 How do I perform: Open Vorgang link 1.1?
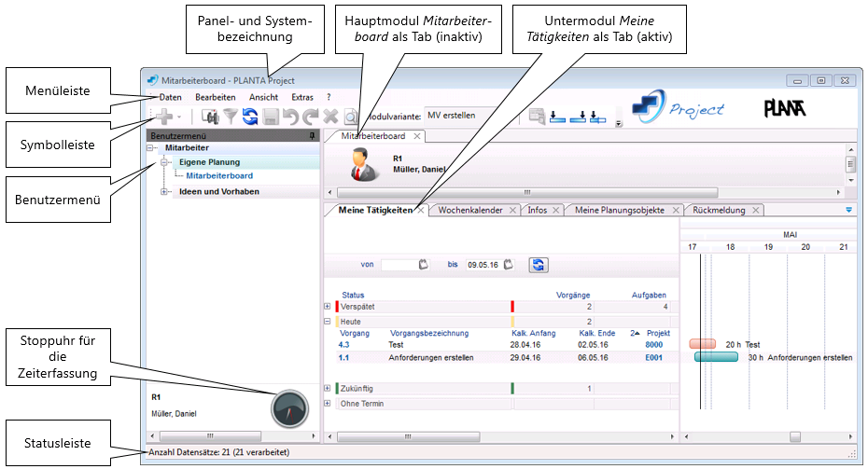coord(343,358)
